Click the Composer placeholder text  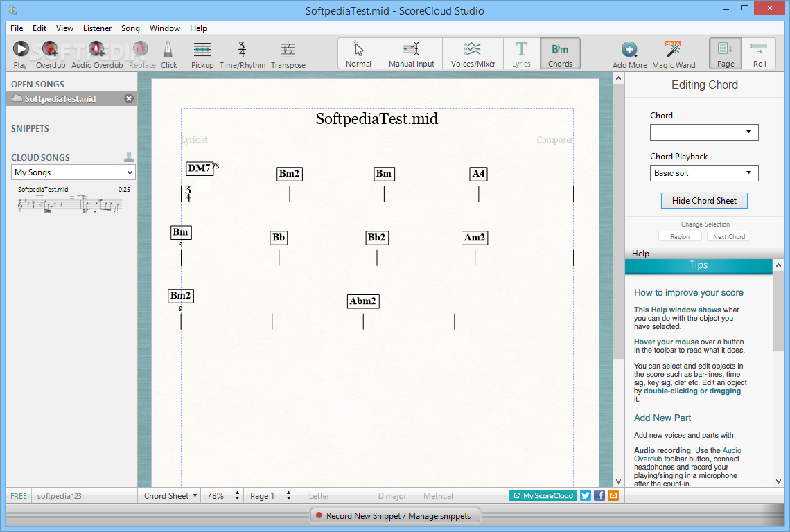pyautogui.click(x=554, y=139)
